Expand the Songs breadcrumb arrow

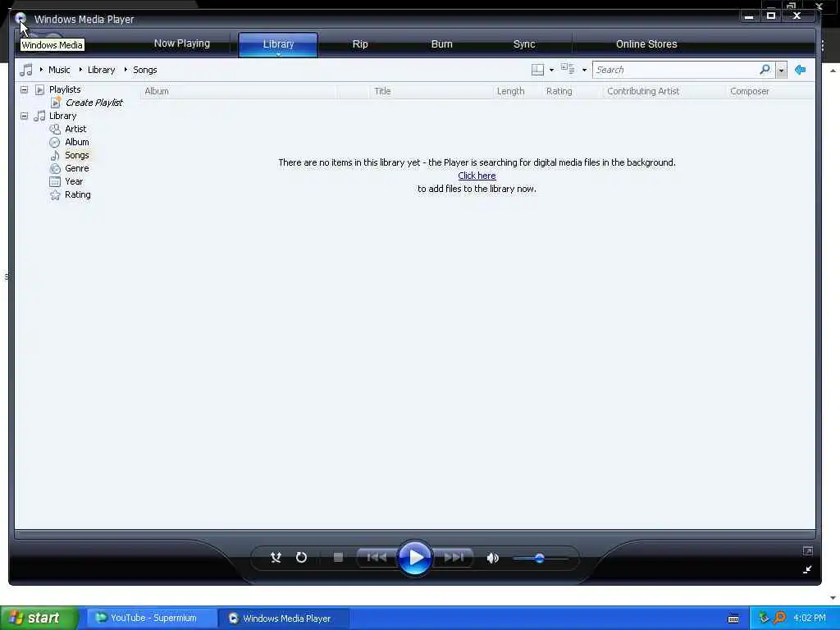126,70
